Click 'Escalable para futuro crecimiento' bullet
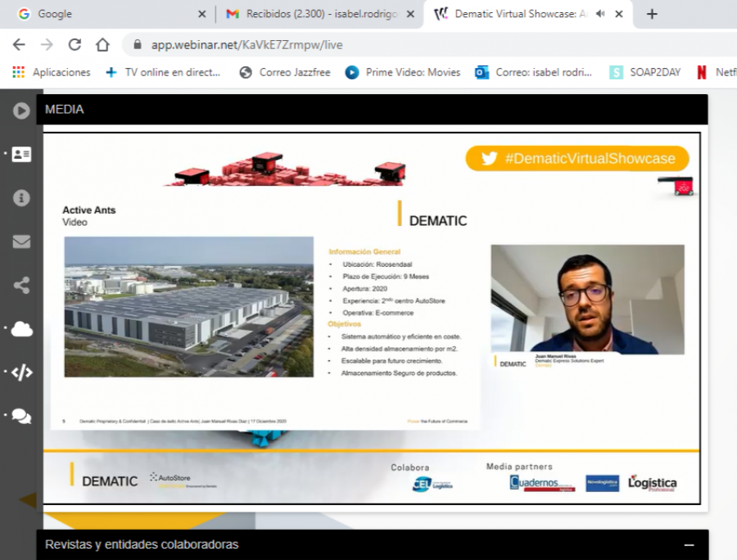The width and height of the screenshot is (737, 560). pyautogui.click(x=392, y=361)
